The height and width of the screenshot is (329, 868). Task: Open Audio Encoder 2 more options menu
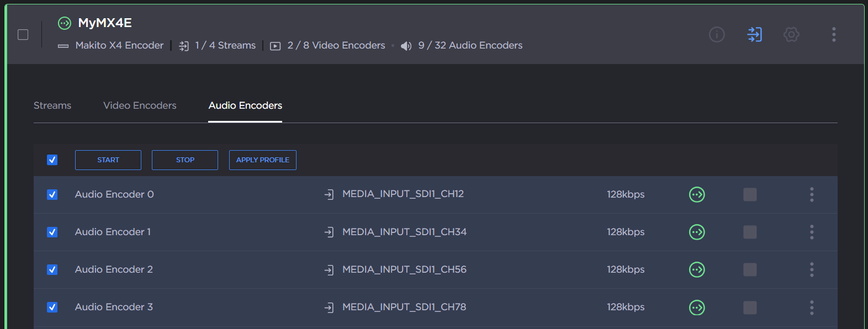click(x=812, y=270)
